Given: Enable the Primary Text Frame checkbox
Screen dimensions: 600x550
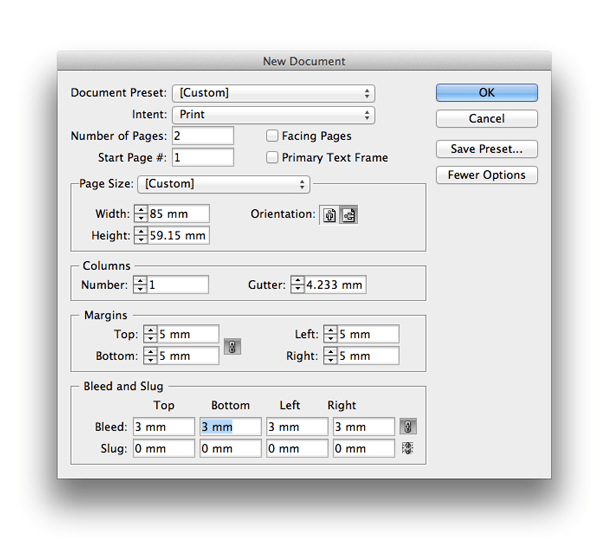Looking at the screenshot, I should [x=272, y=157].
